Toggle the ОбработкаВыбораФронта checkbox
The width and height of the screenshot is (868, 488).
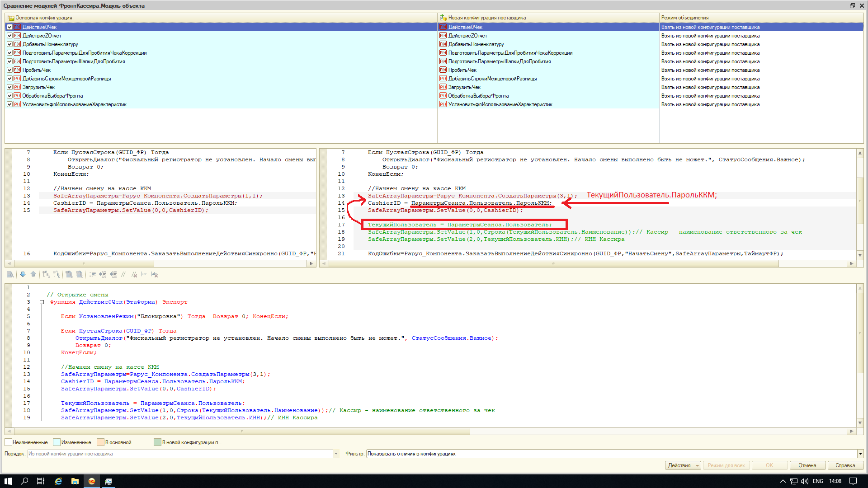(9, 96)
